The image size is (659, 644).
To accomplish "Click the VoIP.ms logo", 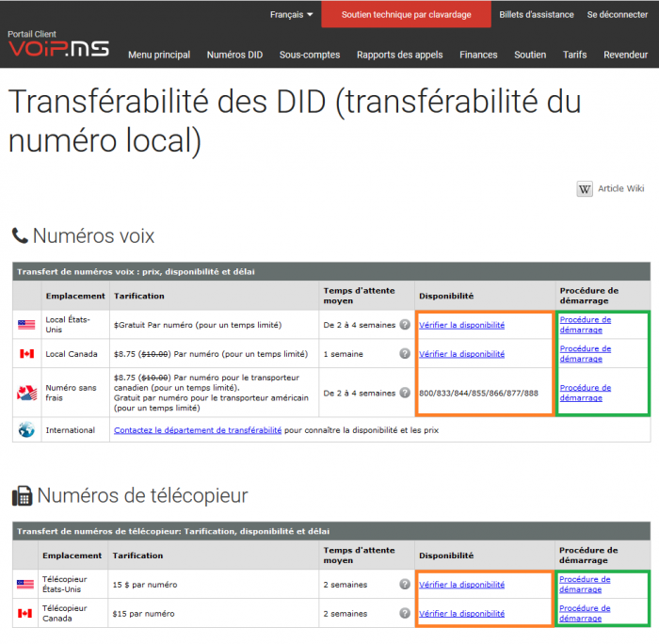I will [58, 49].
